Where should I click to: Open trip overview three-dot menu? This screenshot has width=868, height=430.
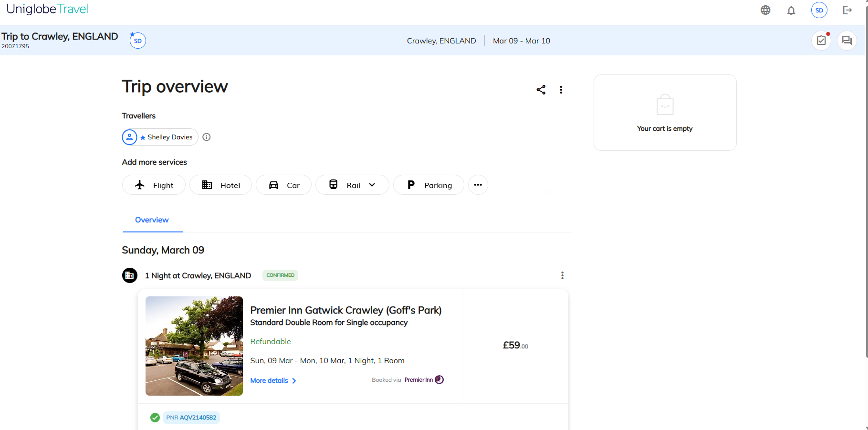click(561, 90)
